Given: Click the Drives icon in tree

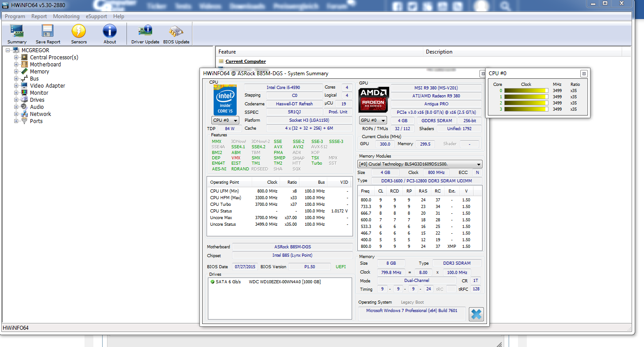Looking at the screenshot, I should (x=24, y=100).
